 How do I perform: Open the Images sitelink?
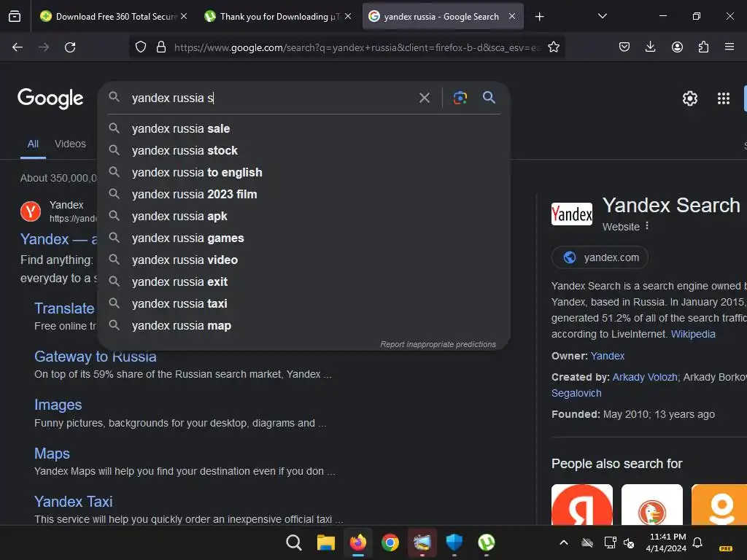coord(58,405)
